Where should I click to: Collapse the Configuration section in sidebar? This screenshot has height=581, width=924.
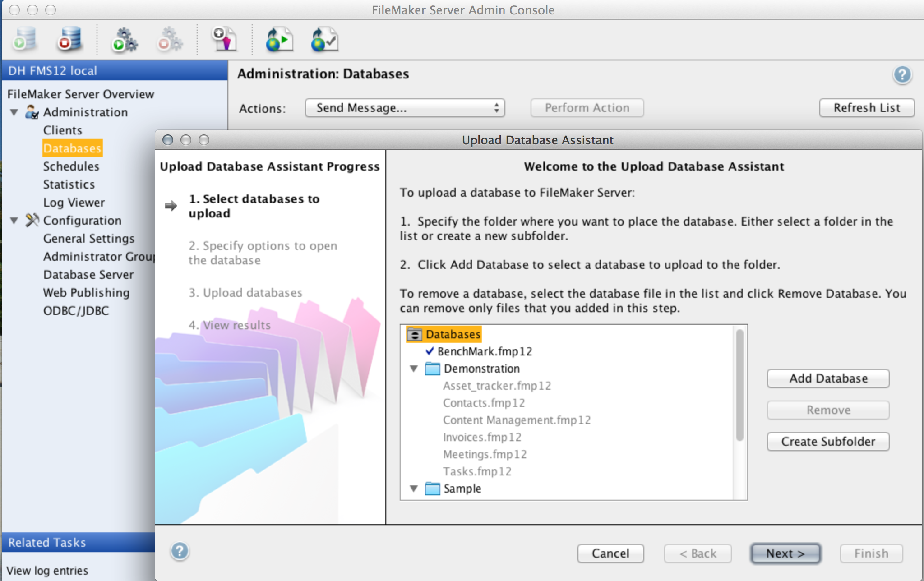click(x=14, y=221)
